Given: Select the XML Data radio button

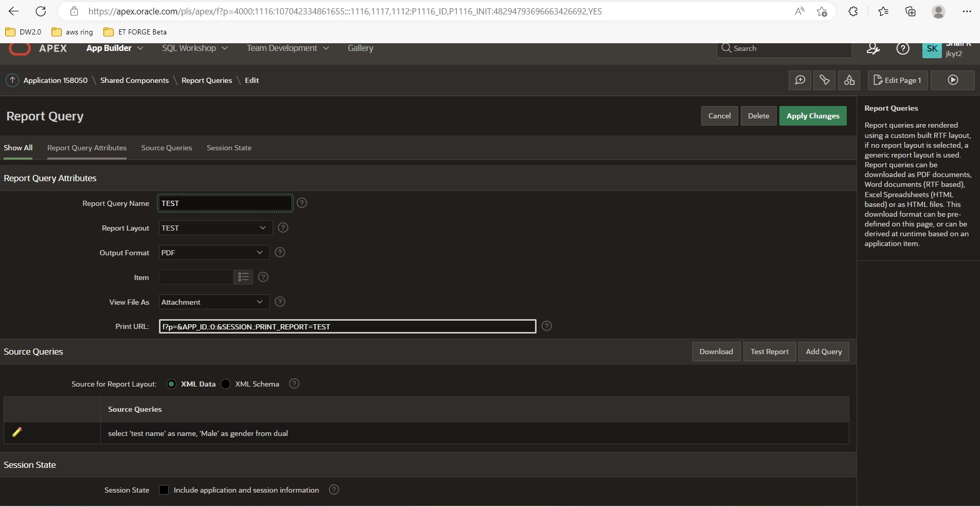Looking at the screenshot, I should 172,384.
